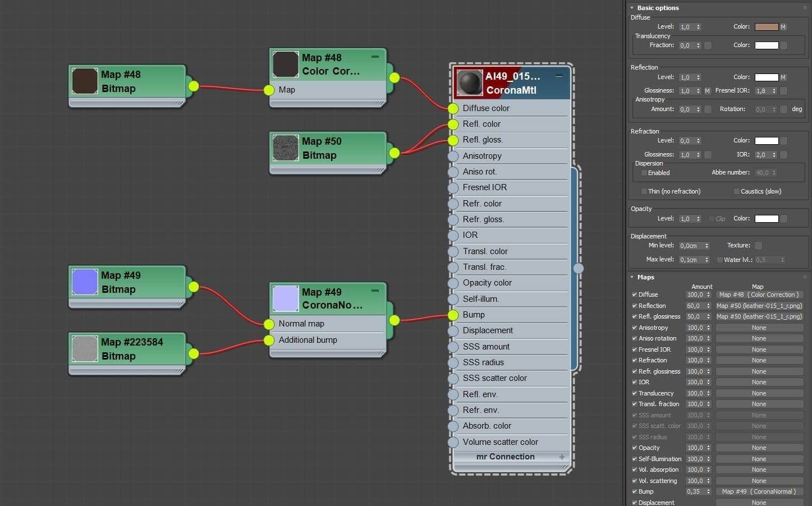Toggle the Diffuse map checkbox

click(x=634, y=295)
